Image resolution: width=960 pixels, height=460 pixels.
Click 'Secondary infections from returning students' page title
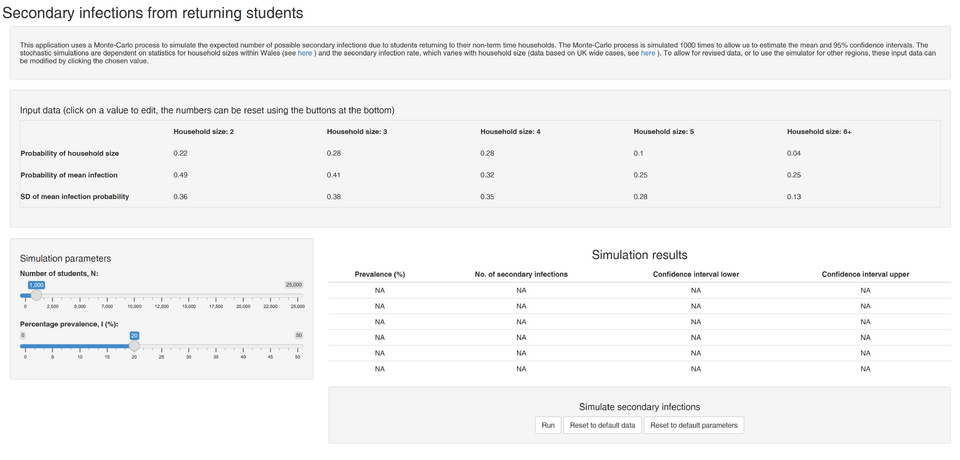[153, 13]
